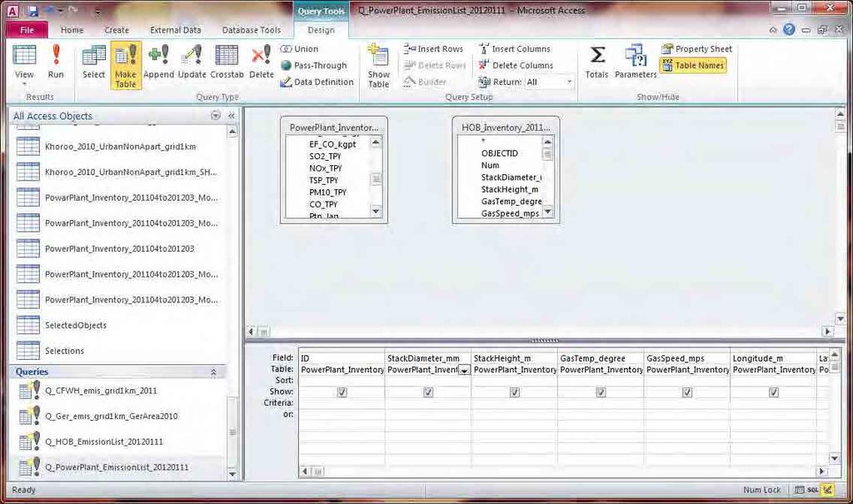Screen dimensions: 853x504
Task: Collapse the Queries group in navigation pane
Action: (214, 372)
